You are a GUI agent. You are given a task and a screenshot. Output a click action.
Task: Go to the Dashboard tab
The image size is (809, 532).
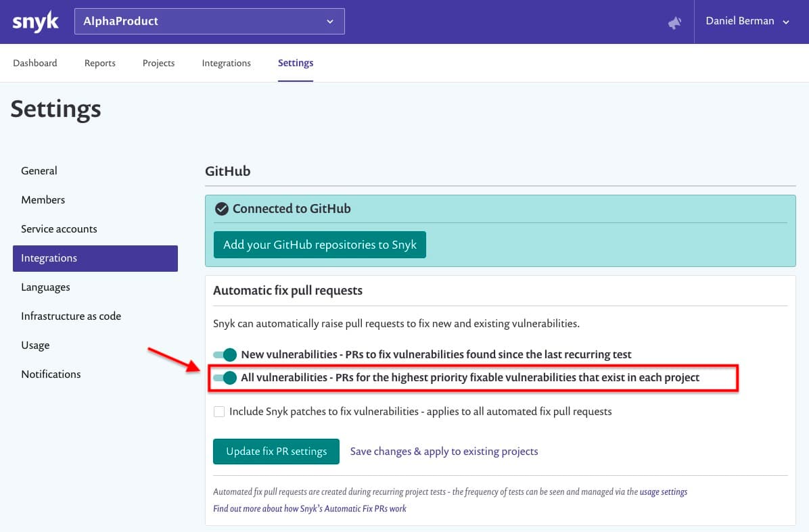35,63
